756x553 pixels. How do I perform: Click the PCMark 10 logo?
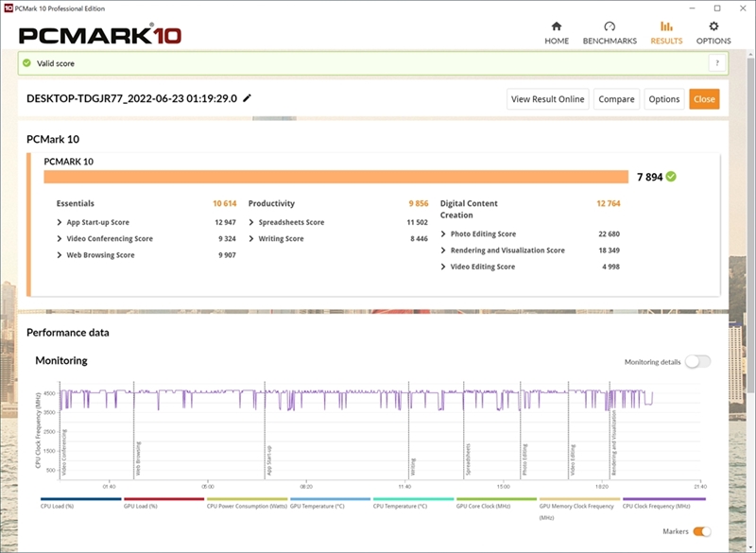click(100, 36)
